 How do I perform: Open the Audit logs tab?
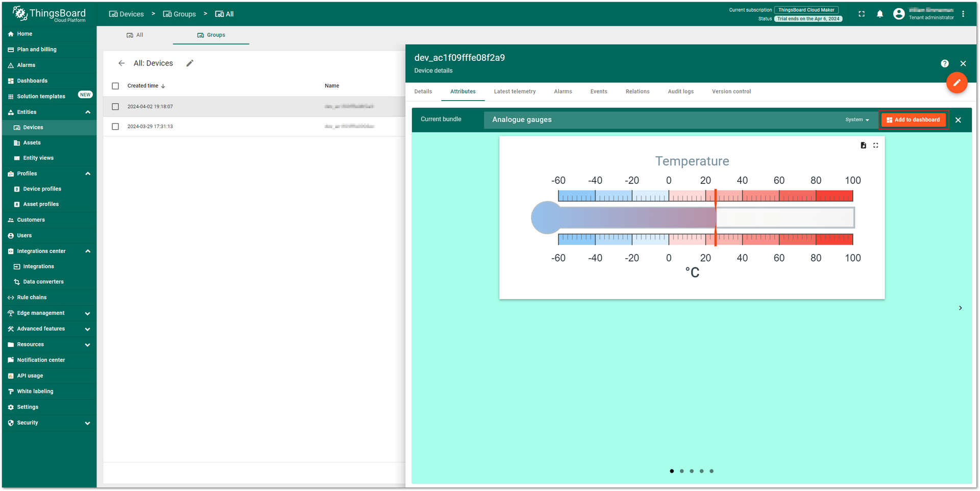point(680,91)
